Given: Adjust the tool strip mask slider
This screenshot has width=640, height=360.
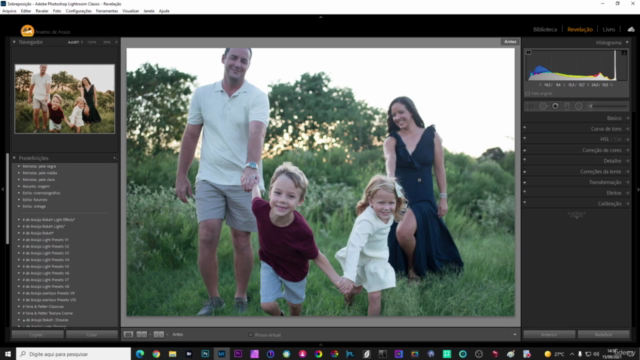Looking at the screenshot, I should [608, 106].
